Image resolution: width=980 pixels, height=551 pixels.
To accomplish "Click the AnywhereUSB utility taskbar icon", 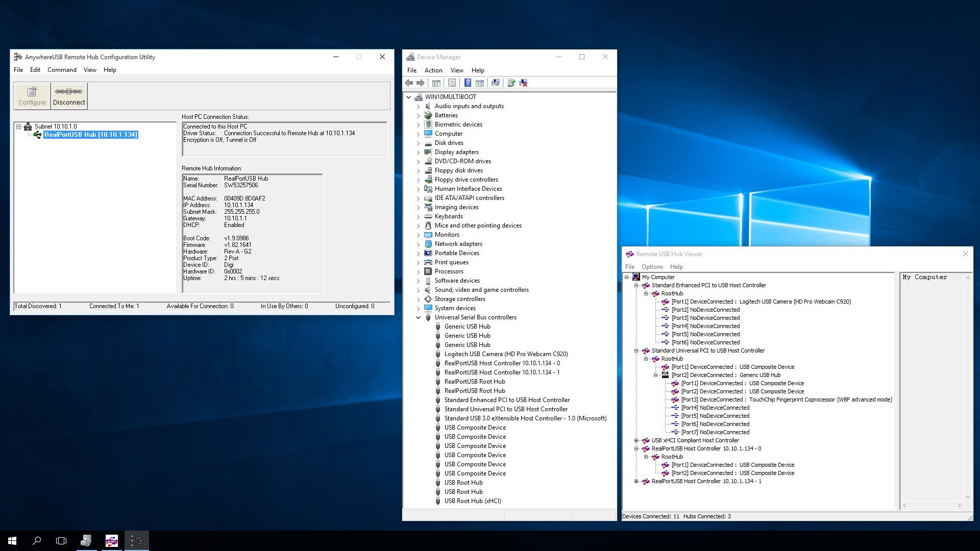I will point(136,541).
